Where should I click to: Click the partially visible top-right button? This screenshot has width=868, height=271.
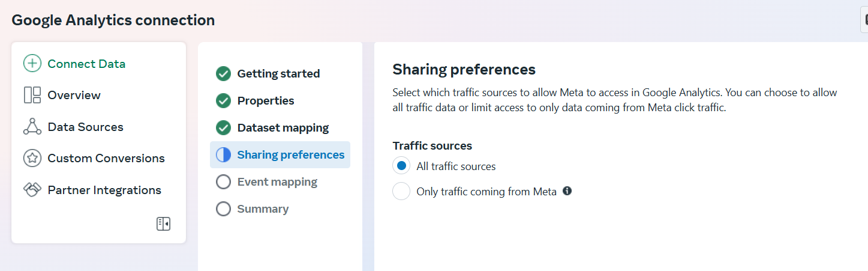pos(864,21)
